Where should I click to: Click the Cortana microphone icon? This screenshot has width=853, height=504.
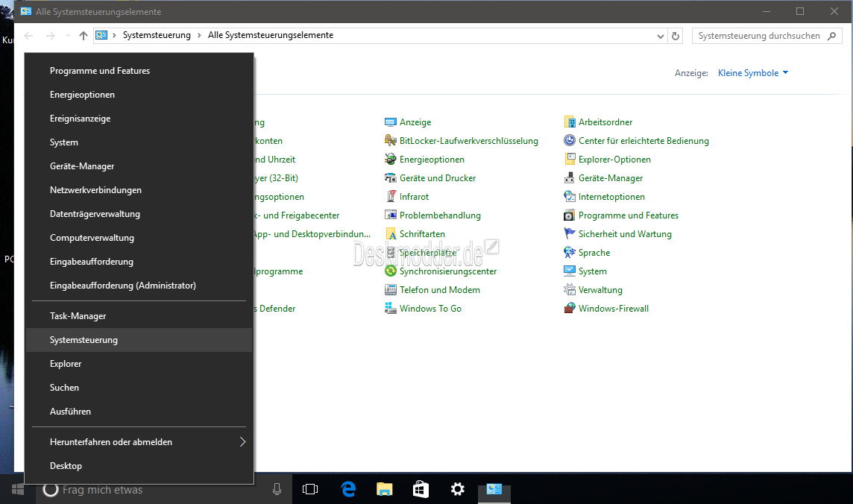277,489
